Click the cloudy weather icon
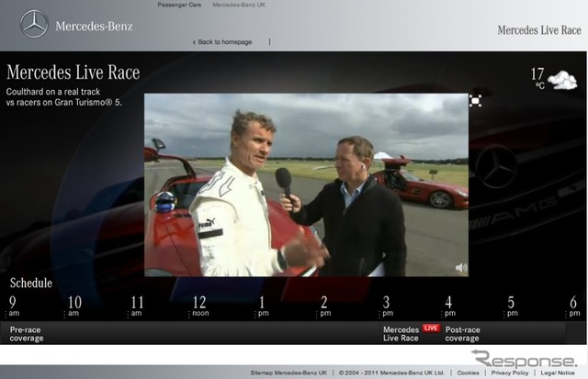 562,80
